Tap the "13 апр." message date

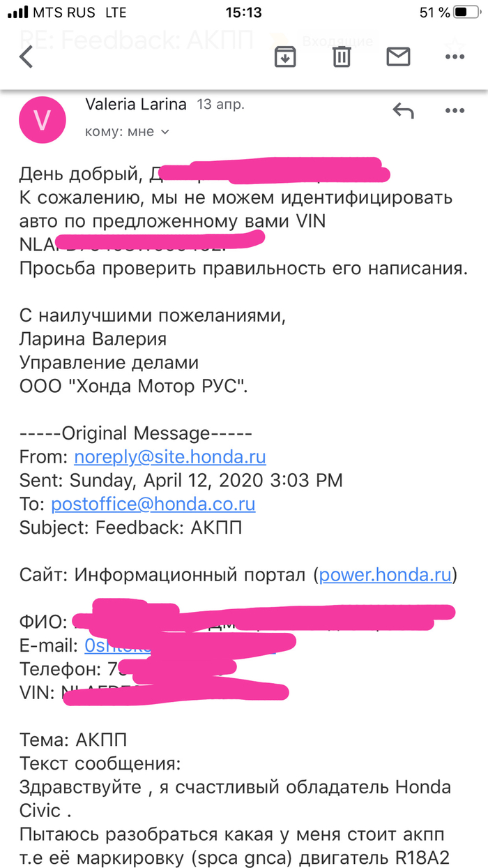pyautogui.click(x=220, y=105)
